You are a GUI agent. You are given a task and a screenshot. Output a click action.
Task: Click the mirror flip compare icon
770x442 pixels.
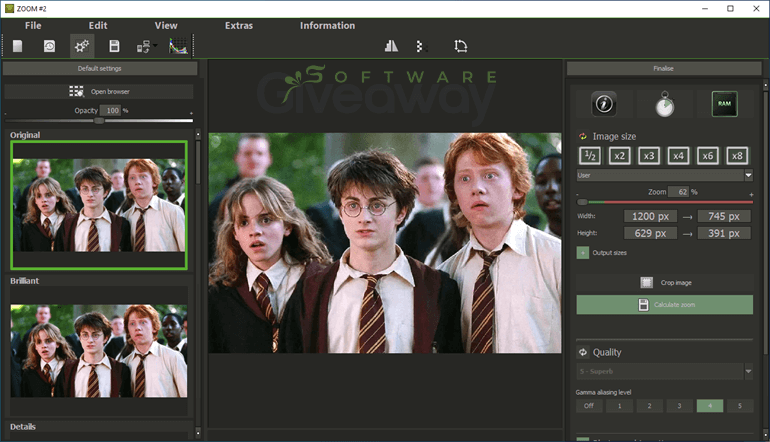[x=391, y=46]
